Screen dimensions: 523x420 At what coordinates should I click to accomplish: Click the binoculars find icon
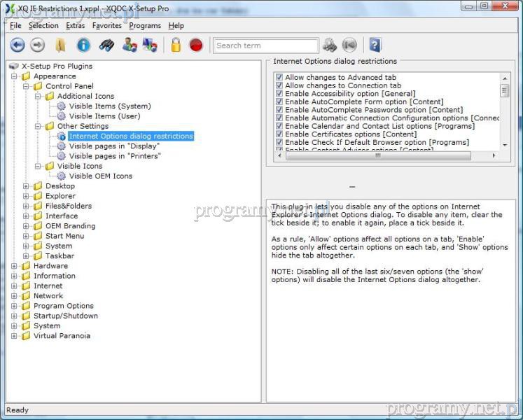point(106,45)
